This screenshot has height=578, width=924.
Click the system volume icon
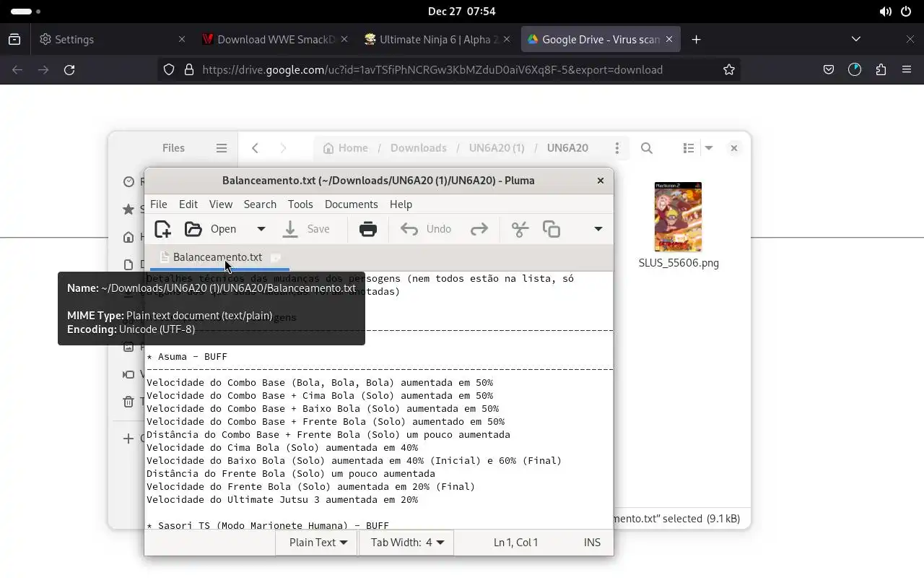click(x=886, y=12)
